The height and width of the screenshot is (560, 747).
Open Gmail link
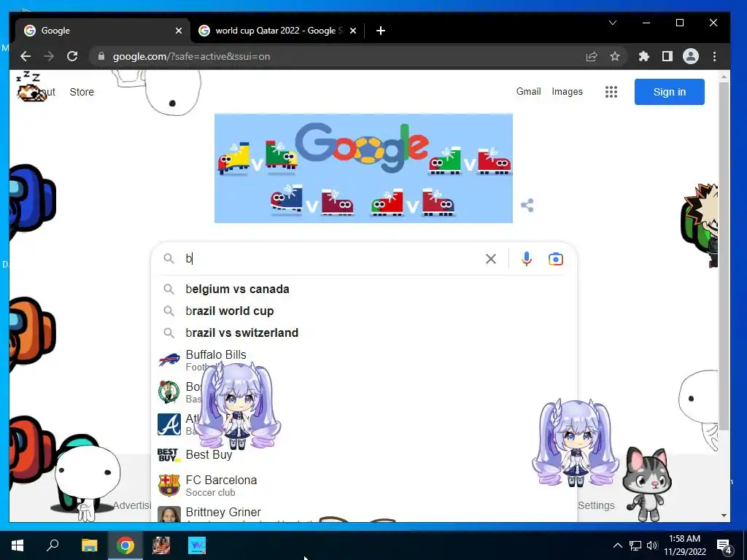click(528, 91)
